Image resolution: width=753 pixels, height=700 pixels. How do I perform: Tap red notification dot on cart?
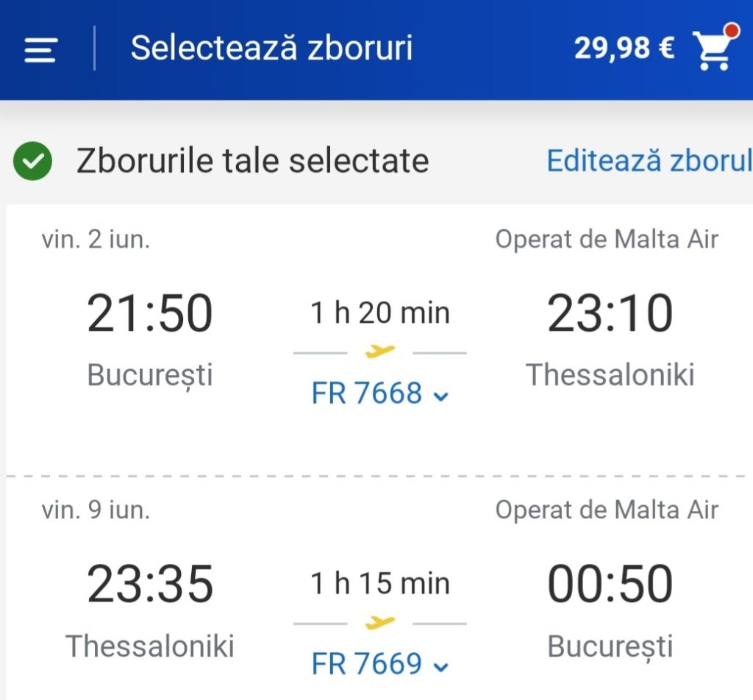point(731,31)
